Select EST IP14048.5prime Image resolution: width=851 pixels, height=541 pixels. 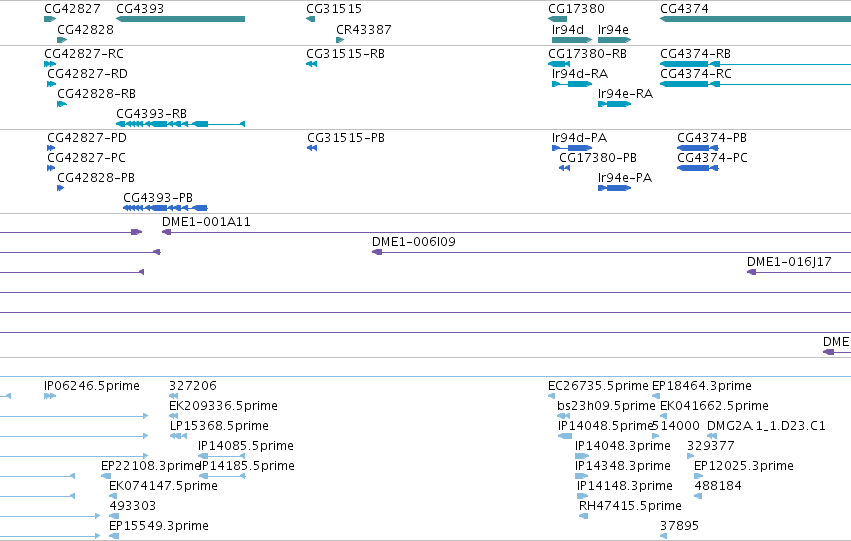coord(605,426)
